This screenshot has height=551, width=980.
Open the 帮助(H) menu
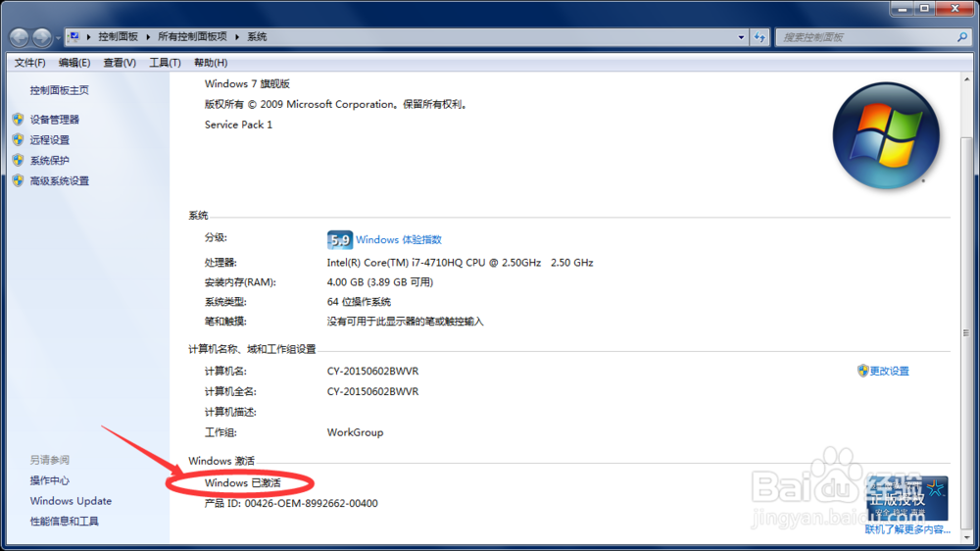211,63
